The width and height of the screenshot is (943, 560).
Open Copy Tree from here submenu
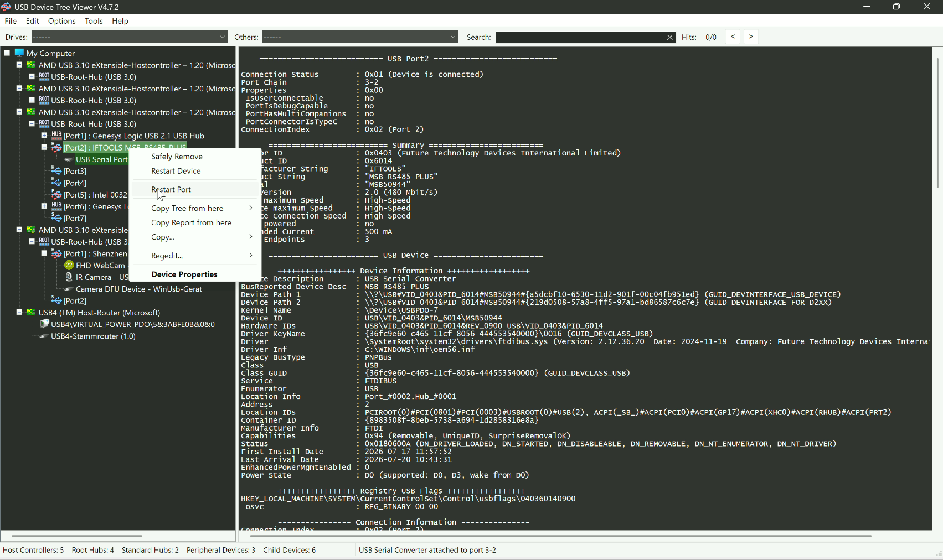(x=195, y=208)
